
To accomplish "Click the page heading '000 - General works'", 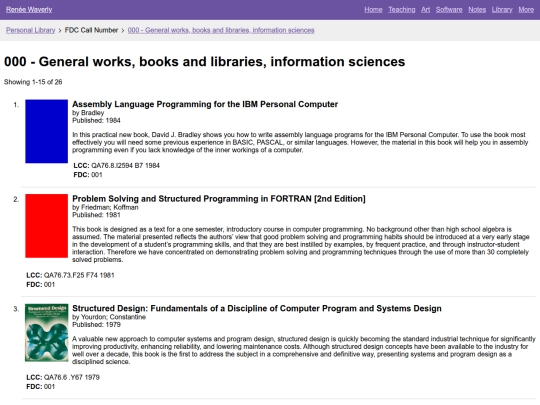I will [205, 62].
